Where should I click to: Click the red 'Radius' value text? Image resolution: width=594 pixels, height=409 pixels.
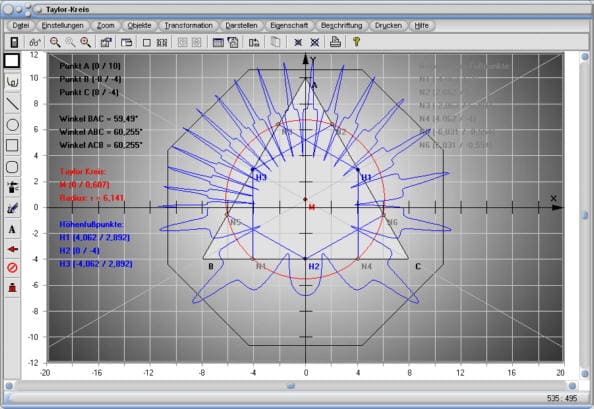[91, 198]
